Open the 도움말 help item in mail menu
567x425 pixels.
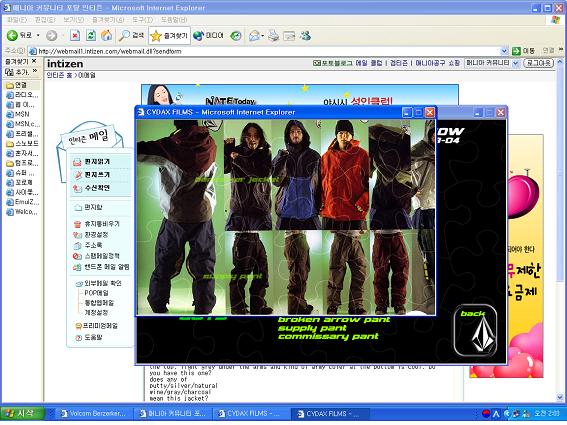pyautogui.click(x=89, y=337)
